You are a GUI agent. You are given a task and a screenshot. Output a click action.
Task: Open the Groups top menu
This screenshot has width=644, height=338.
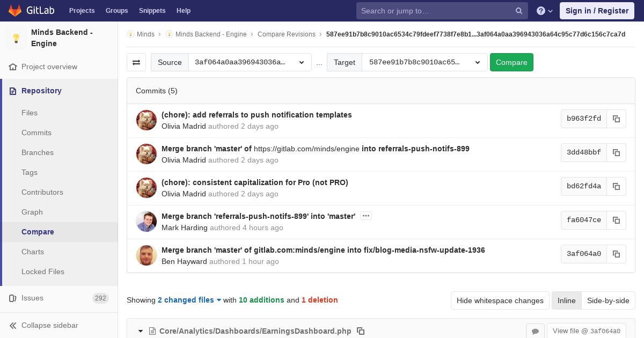(x=116, y=11)
